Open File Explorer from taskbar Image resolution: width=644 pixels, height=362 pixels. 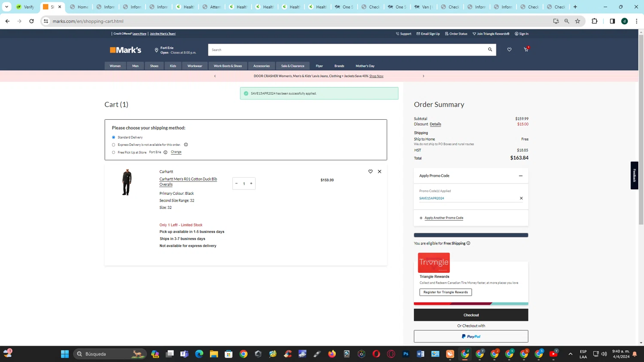pos(214,354)
